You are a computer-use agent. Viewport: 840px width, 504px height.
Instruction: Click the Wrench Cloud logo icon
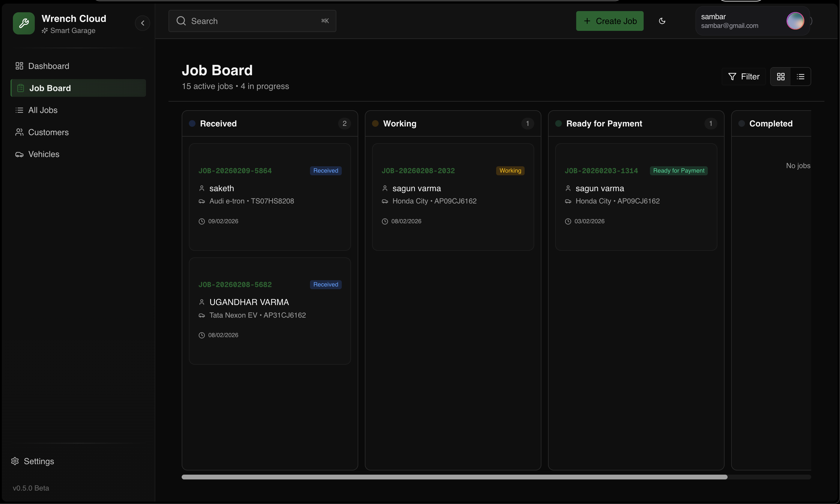pos(24,23)
